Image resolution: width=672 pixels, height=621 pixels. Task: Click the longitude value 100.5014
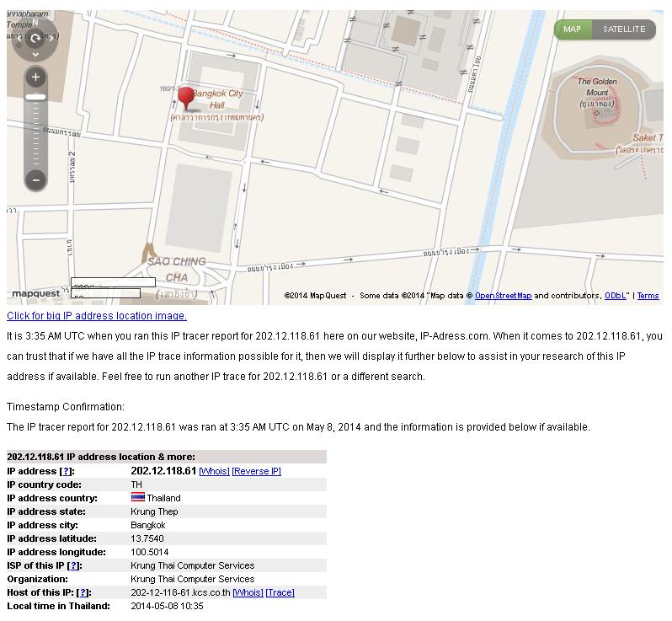[150, 553]
